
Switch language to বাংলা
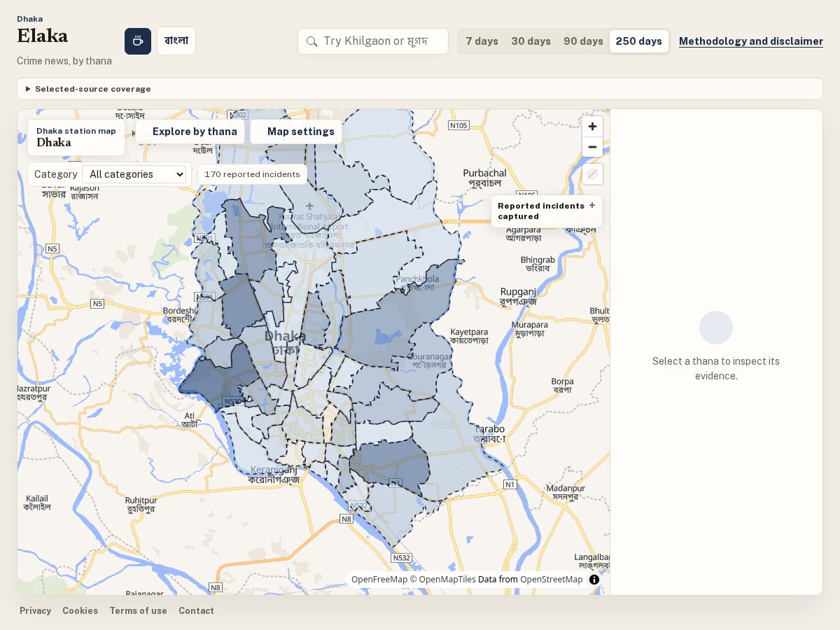coord(176,41)
